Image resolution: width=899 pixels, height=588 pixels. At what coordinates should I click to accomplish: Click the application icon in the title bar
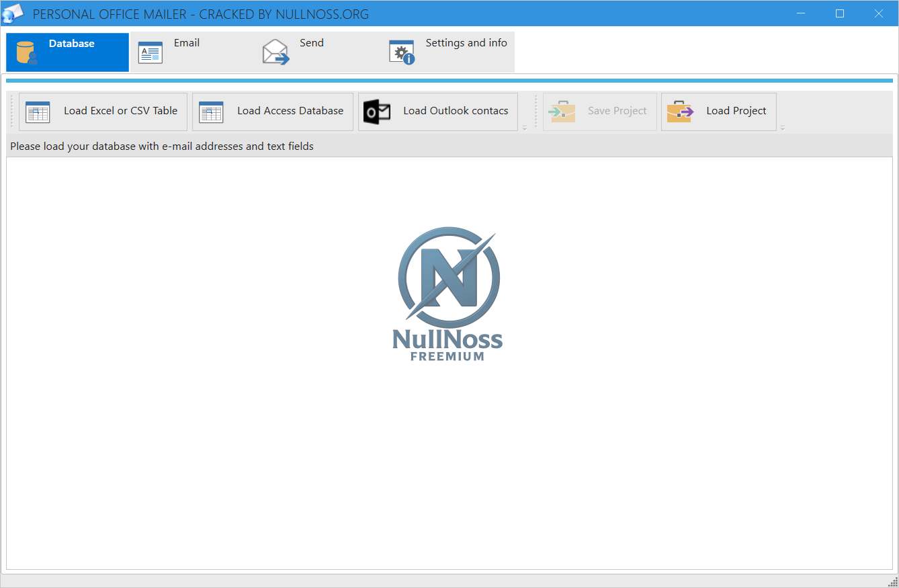(x=13, y=13)
